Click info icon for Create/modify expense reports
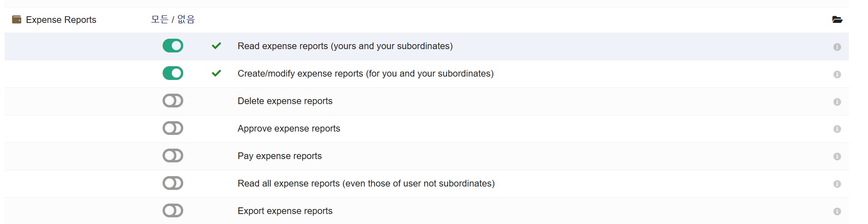 tap(837, 75)
